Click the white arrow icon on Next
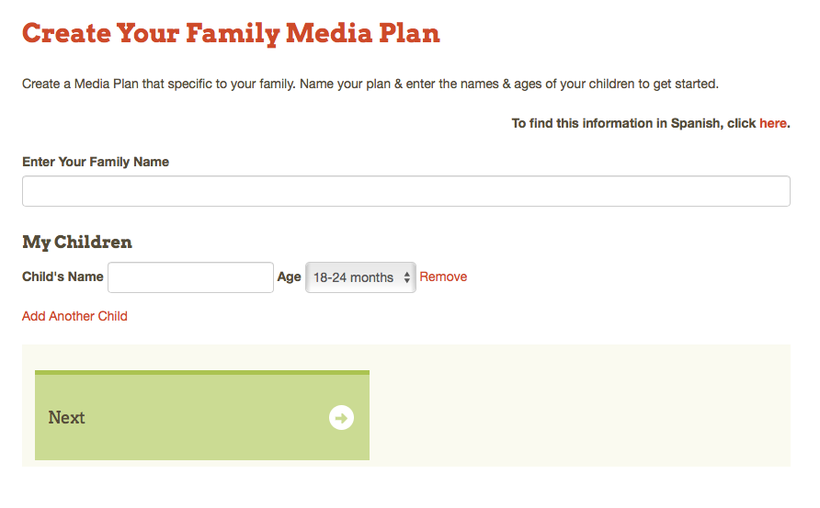 (341, 417)
